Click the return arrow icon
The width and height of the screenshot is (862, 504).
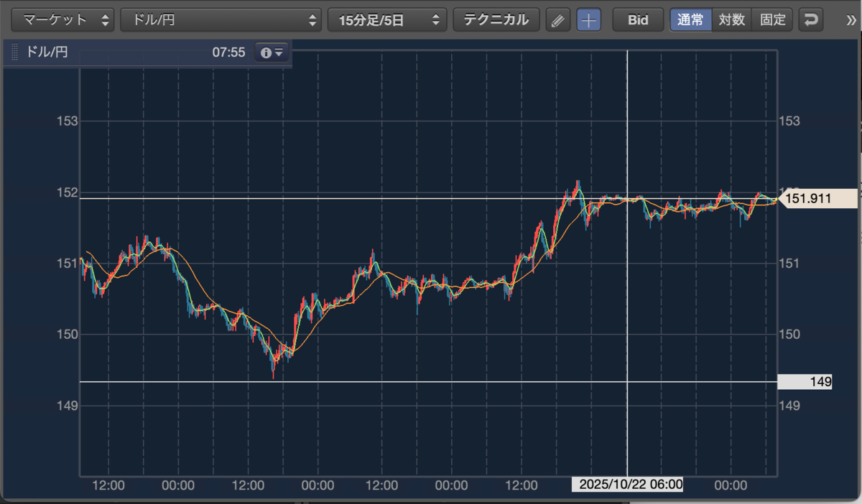[x=811, y=20]
